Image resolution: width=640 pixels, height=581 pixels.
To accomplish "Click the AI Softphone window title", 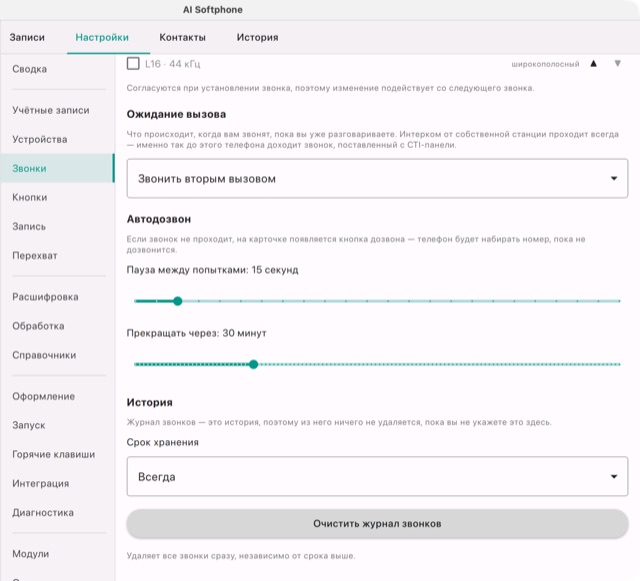I will [213, 10].
